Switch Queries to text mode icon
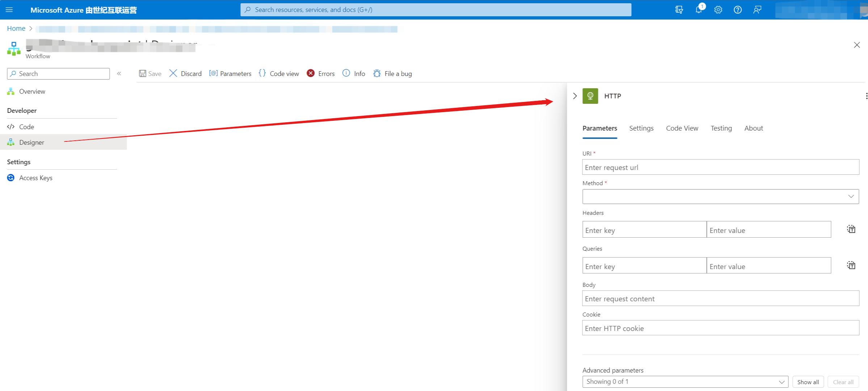The image size is (868, 391). tap(851, 265)
